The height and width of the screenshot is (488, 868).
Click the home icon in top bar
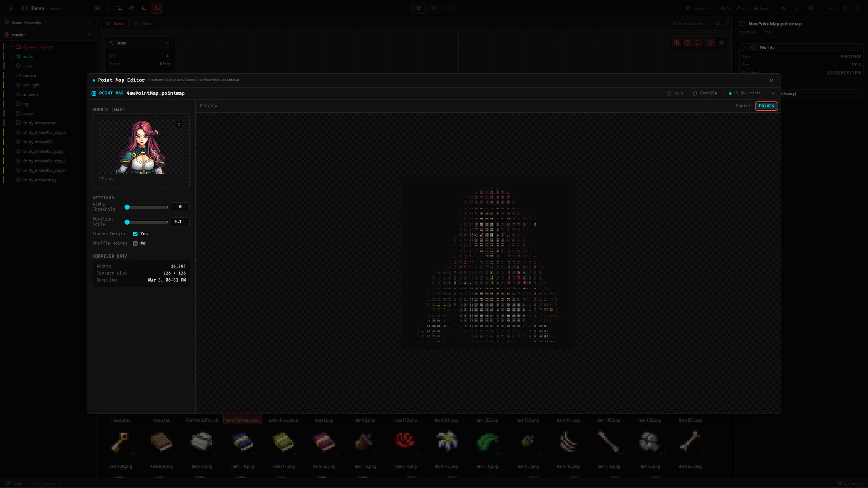click(11, 8)
